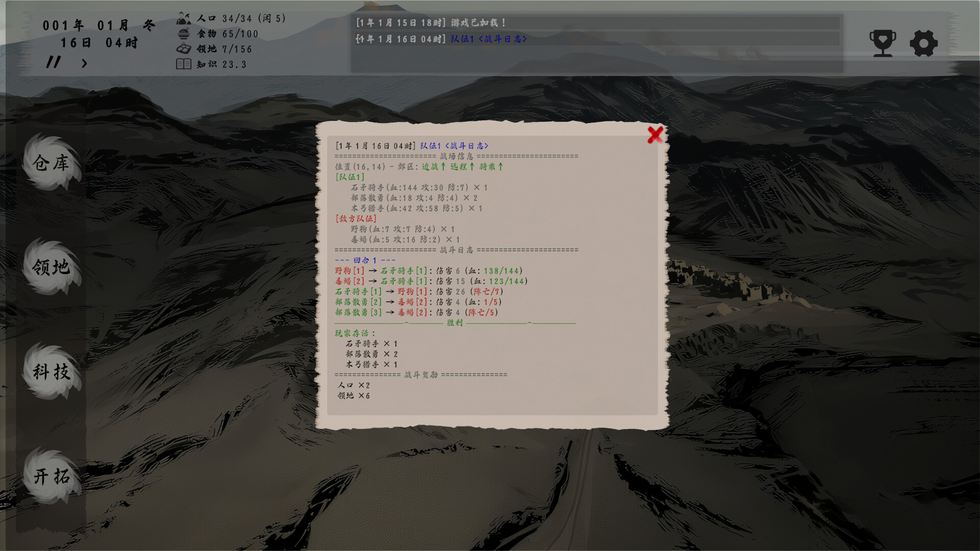Click the knowledge (知识) book icon

pyautogui.click(x=183, y=64)
